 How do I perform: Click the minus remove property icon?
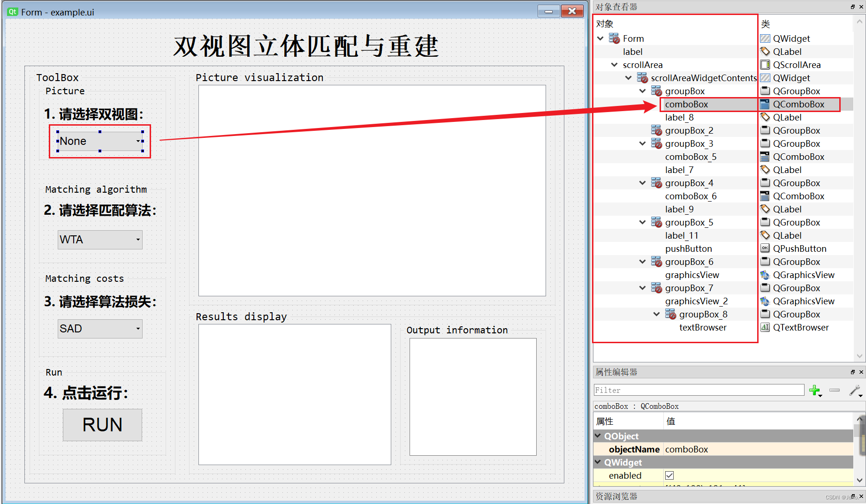(835, 390)
